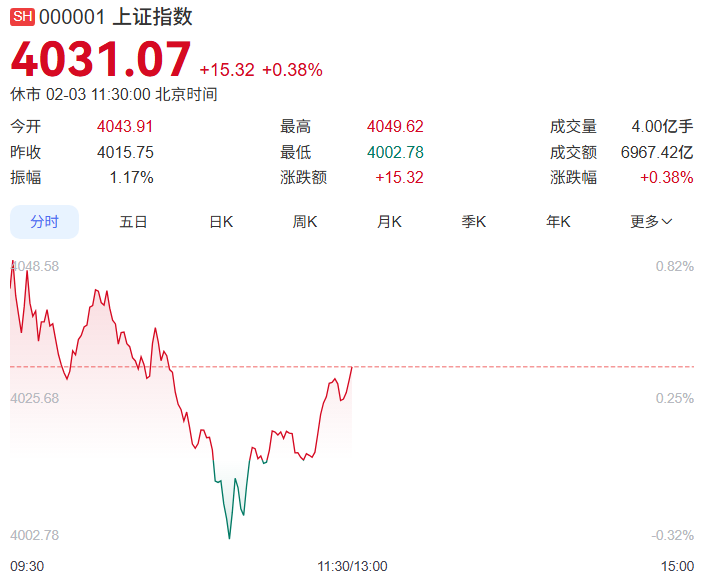
Task: Select the 分时 intraday tab
Action: (44, 222)
